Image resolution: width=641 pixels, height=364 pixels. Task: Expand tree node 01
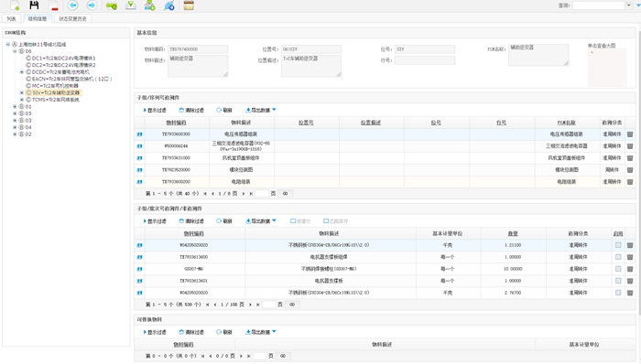(15, 106)
